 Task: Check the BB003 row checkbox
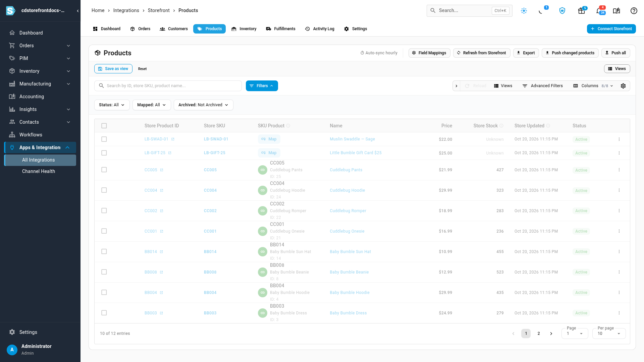[x=104, y=313]
